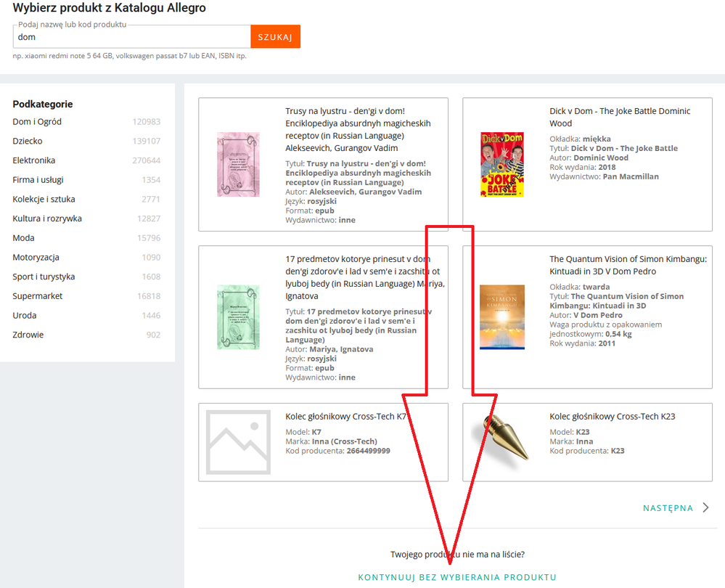Open the Dom i Ogród subcategory
Image resolution: width=725 pixels, height=588 pixels.
pos(37,122)
